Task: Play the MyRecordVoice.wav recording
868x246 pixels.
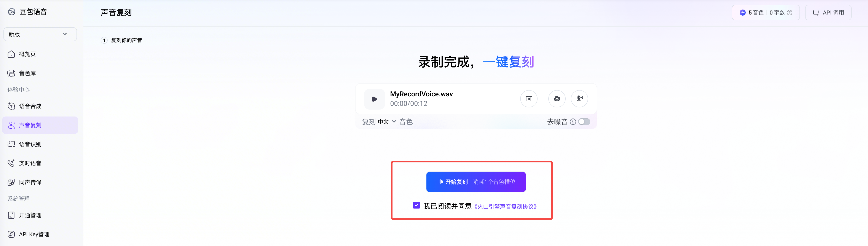Action: tap(374, 99)
